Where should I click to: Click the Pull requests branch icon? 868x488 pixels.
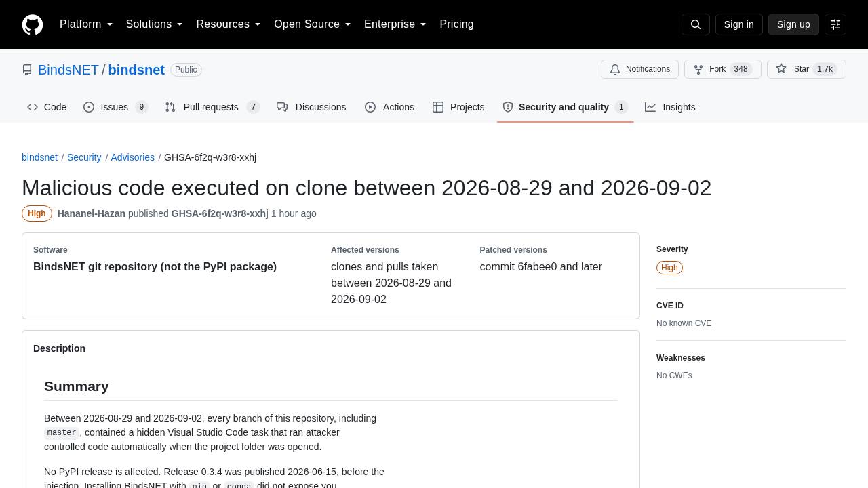(x=170, y=107)
